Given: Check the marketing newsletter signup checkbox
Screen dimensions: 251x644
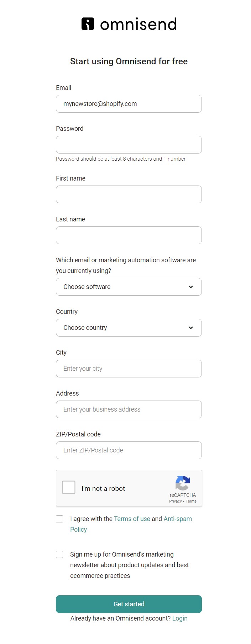Looking at the screenshot, I should tap(59, 554).
